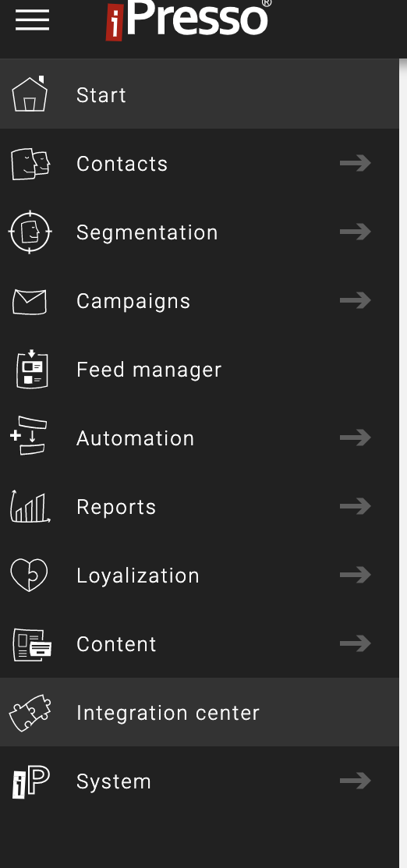Open the Integration center menu item

point(200,712)
